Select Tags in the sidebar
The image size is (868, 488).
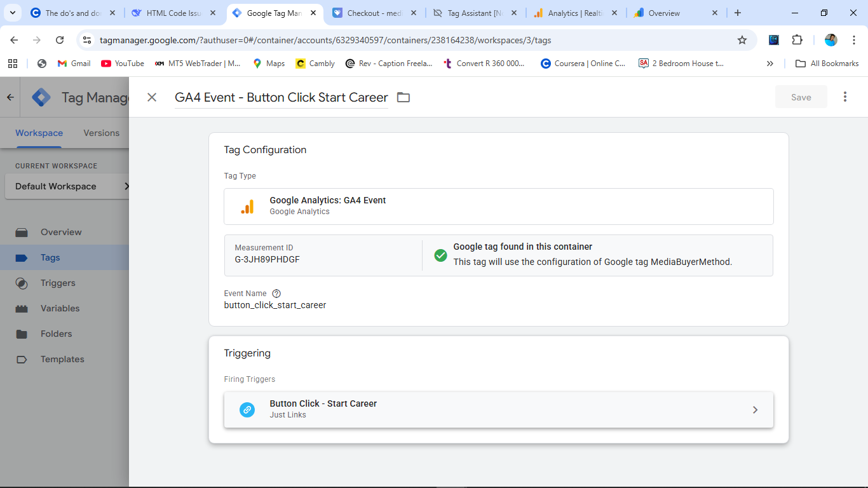point(50,257)
